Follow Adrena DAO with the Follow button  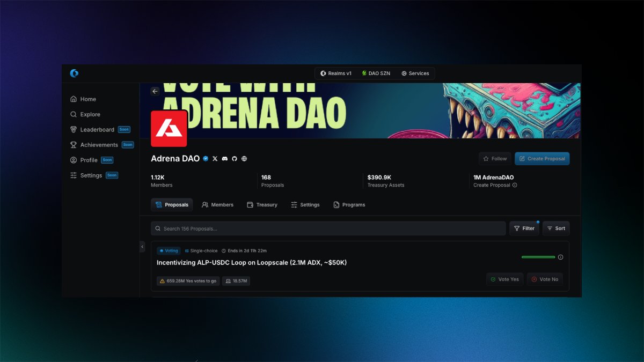click(495, 159)
